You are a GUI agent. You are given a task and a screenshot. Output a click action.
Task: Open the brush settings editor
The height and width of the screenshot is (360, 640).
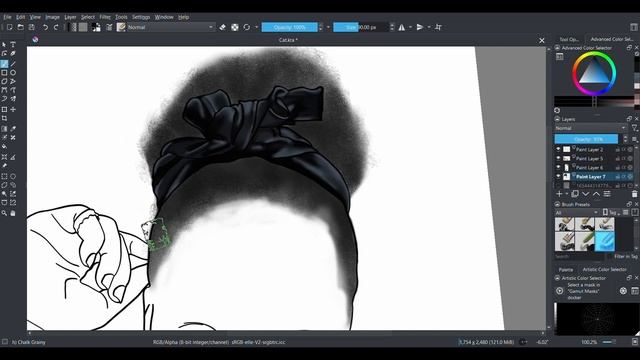(x=109, y=27)
